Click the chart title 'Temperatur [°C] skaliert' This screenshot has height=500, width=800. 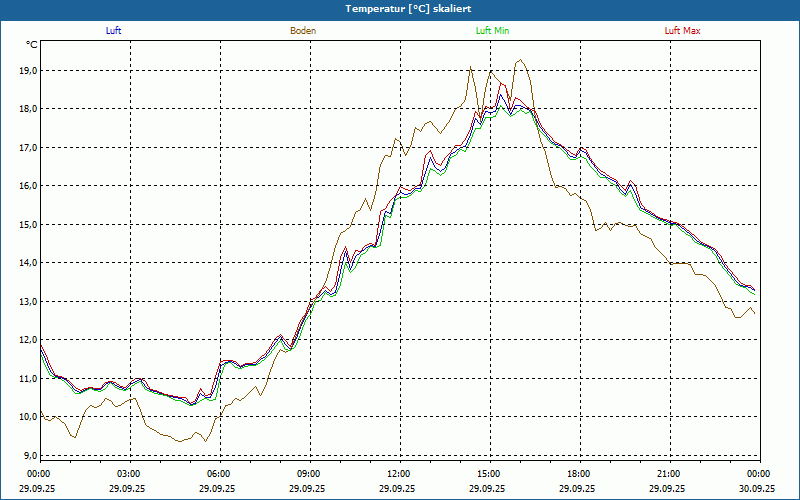400,8
